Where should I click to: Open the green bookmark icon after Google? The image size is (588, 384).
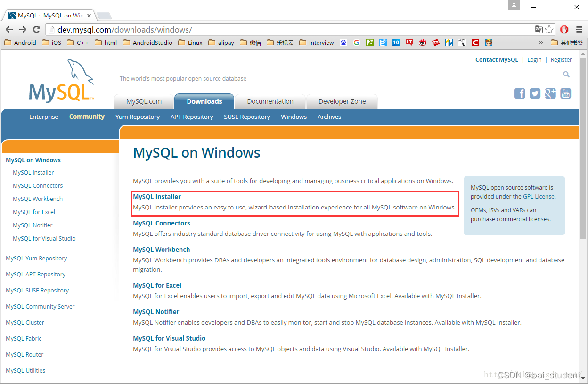click(370, 42)
